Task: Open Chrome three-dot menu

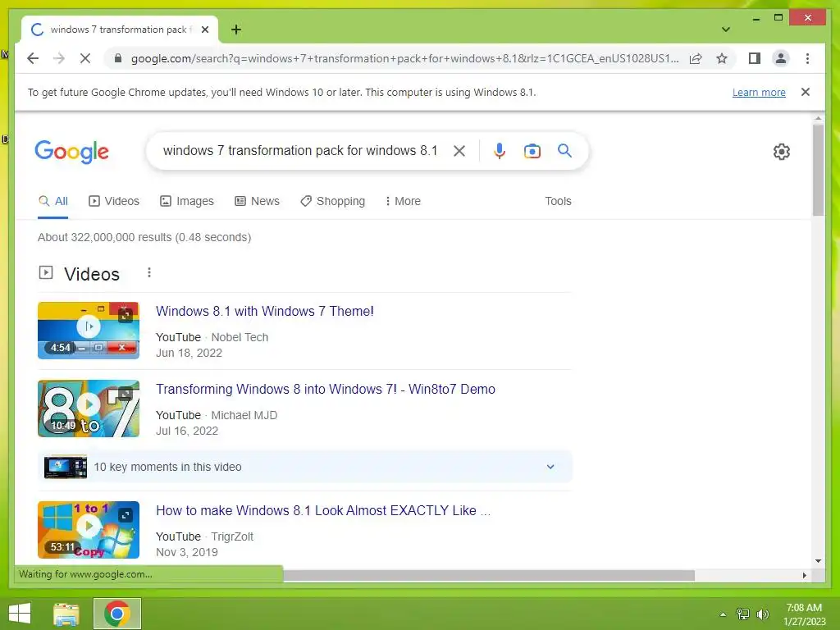Action: click(x=807, y=58)
